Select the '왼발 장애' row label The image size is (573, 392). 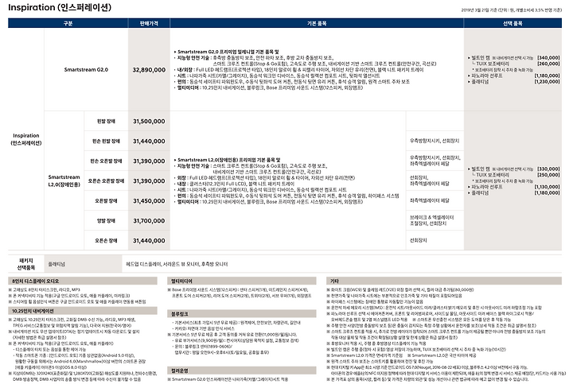coord(106,121)
